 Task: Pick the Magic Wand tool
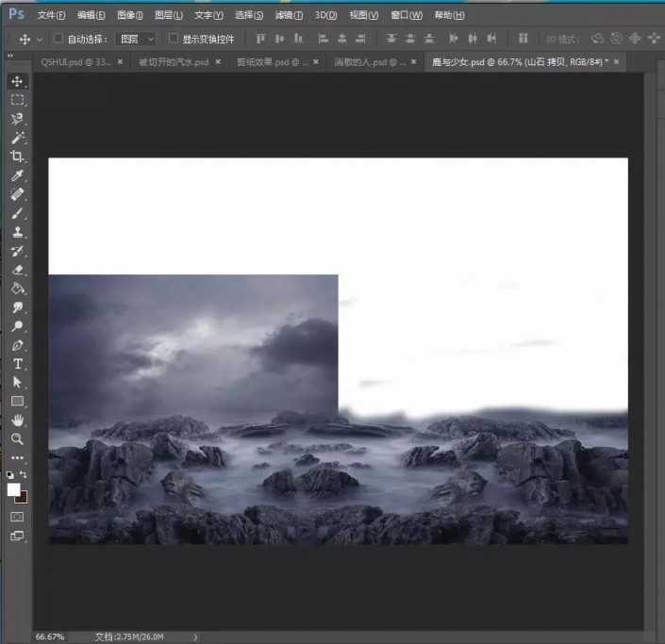[18, 139]
